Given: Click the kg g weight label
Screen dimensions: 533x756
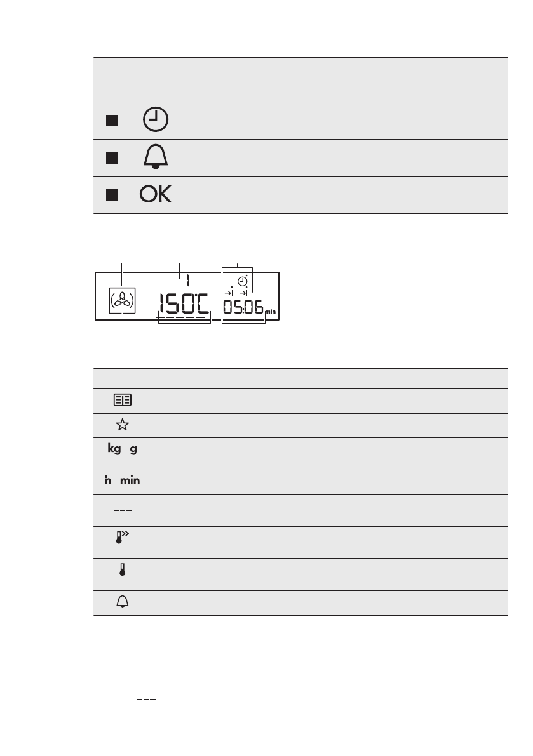Looking at the screenshot, I should click(x=121, y=450).
